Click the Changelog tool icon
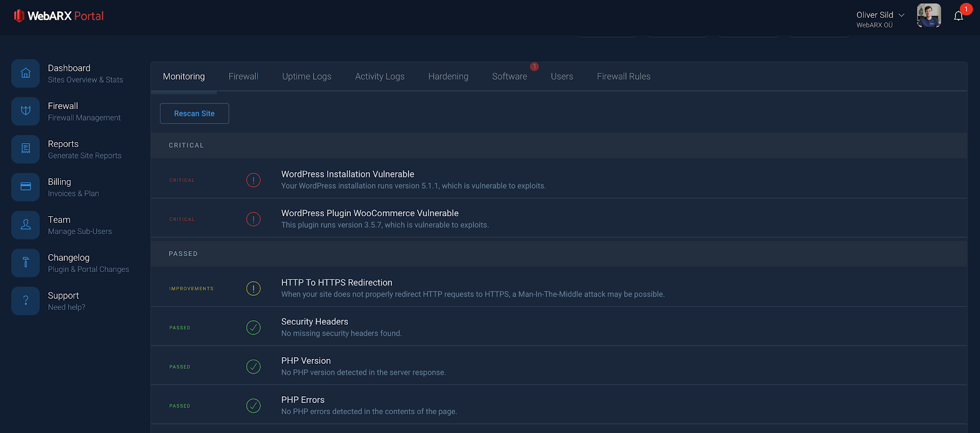The height and width of the screenshot is (433, 980). tap(26, 263)
